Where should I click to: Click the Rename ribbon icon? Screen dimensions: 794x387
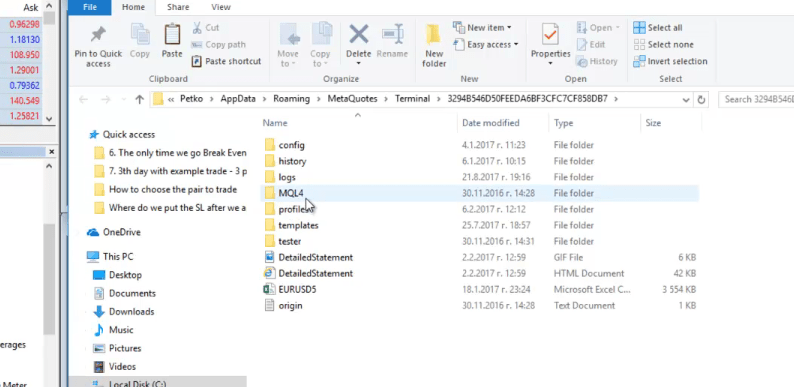[x=392, y=34]
